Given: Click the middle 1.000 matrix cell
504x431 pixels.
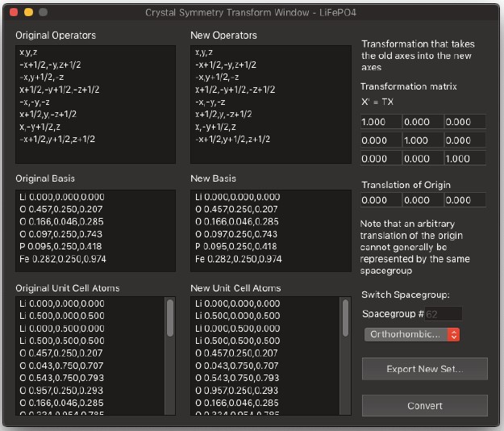Looking at the screenshot, I should tap(423, 140).
